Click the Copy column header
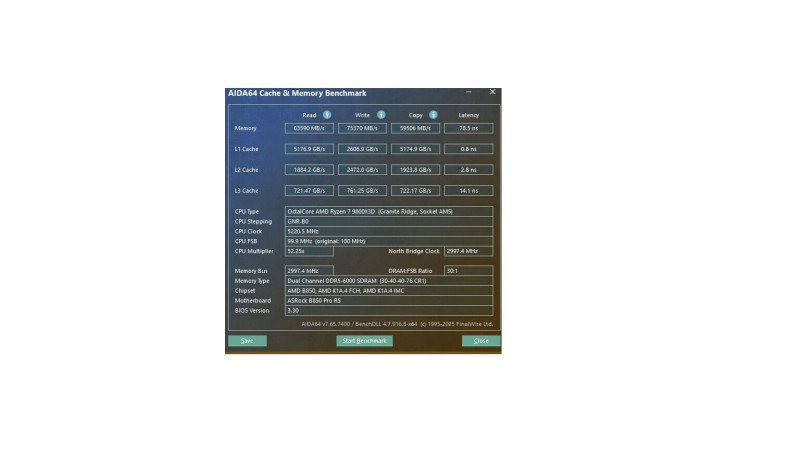This screenshot has height=450, width=800. point(415,115)
